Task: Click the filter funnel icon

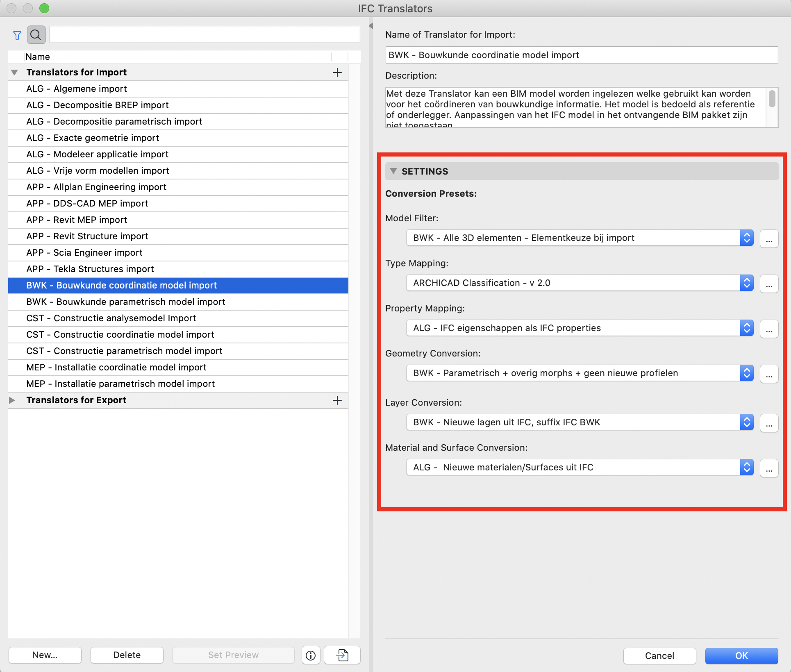Action: coord(17,36)
